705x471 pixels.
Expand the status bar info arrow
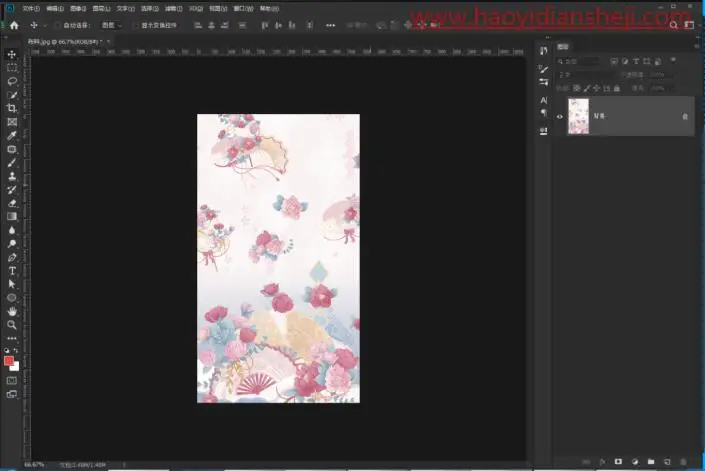pyautogui.click(x=124, y=465)
